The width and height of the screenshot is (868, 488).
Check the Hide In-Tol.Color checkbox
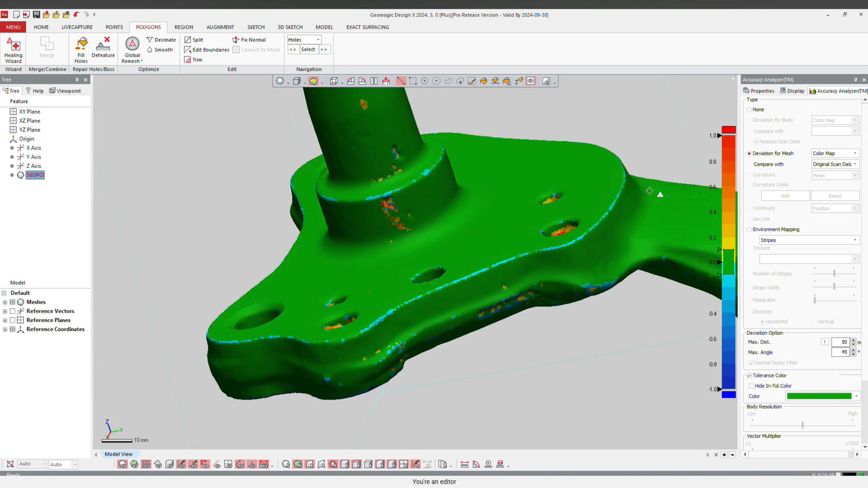click(751, 386)
